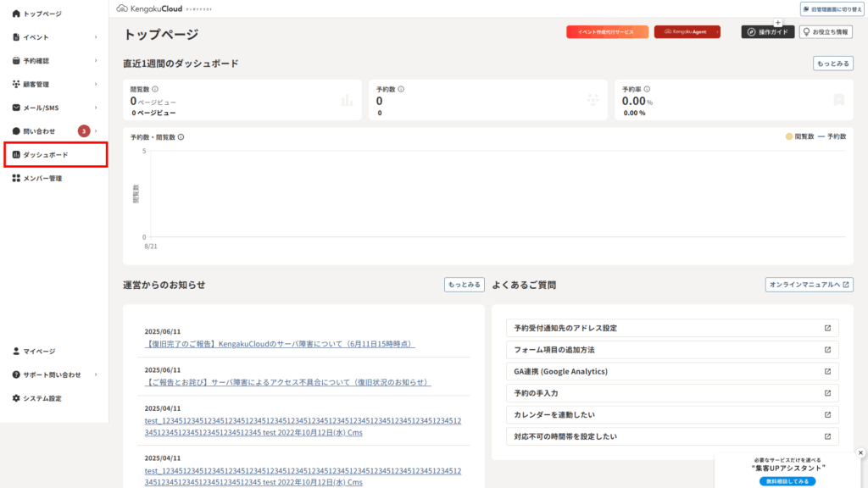Click 無料相談してみる in the popup
The width and height of the screenshot is (868, 488).
pyautogui.click(x=787, y=481)
